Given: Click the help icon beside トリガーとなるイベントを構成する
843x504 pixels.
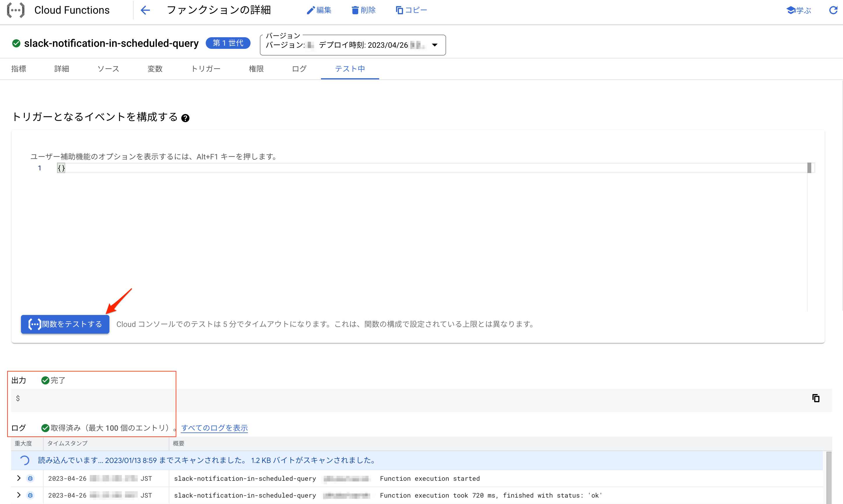Looking at the screenshot, I should click(x=185, y=118).
